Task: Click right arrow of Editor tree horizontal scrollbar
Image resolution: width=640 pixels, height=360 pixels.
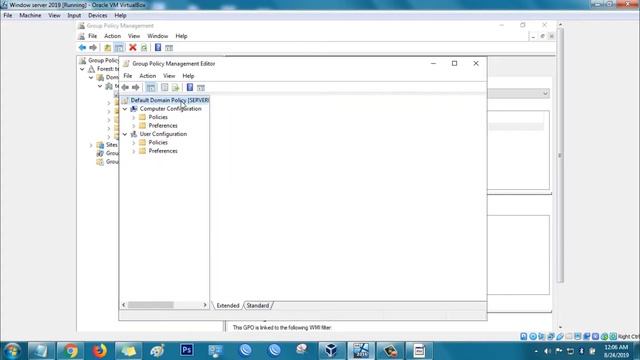Action: coord(205,305)
